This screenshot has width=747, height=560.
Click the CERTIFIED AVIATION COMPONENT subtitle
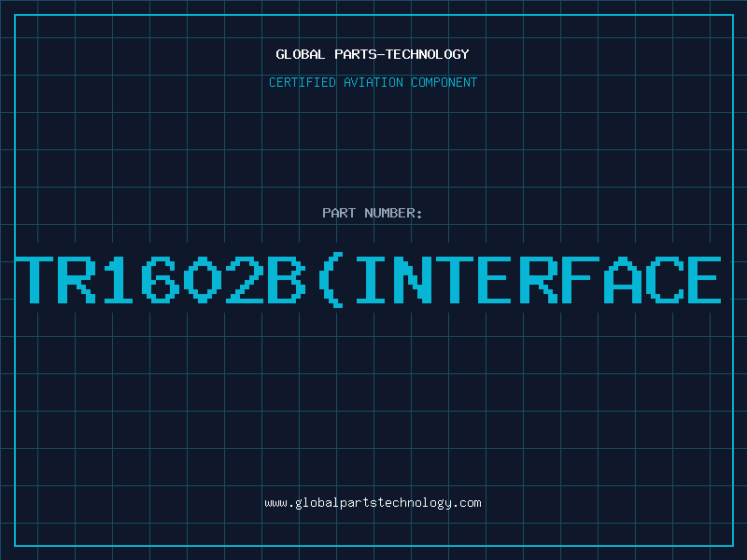[373, 82]
